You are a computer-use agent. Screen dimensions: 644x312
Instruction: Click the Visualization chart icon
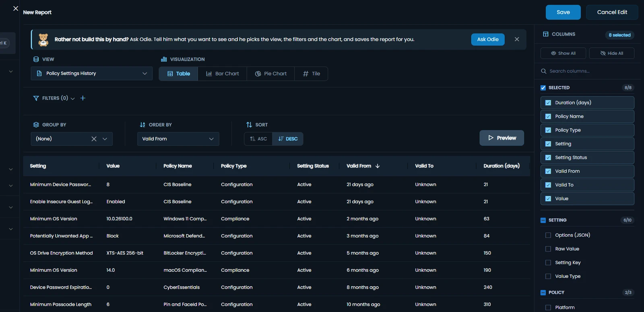pyautogui.click(x=164, y=59)
